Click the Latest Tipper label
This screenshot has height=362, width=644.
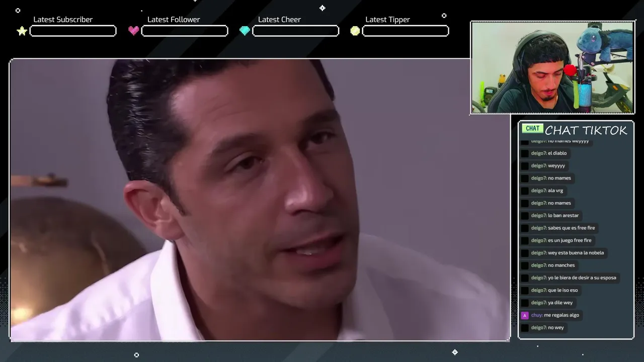387,20
